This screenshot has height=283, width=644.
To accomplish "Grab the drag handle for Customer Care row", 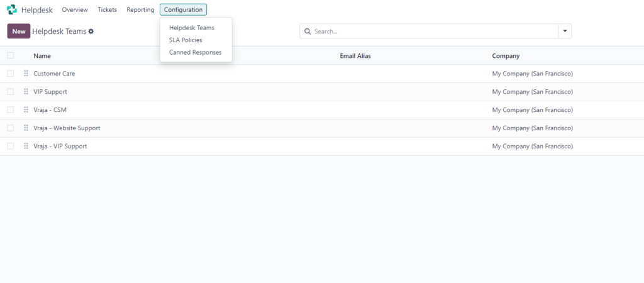I will (26, 74).
